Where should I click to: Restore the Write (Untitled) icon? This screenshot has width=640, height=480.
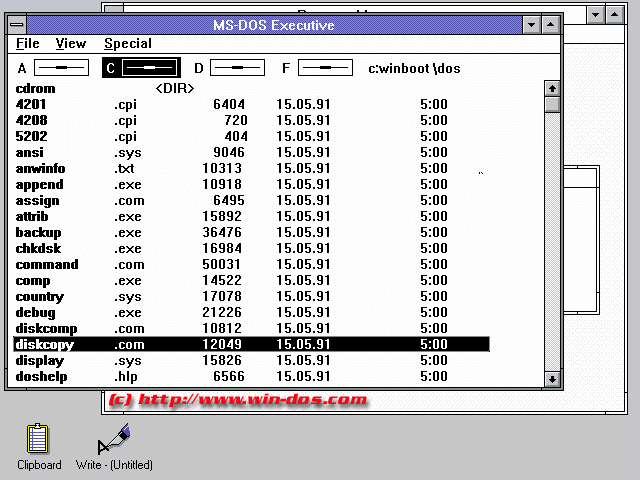point(114,440)
